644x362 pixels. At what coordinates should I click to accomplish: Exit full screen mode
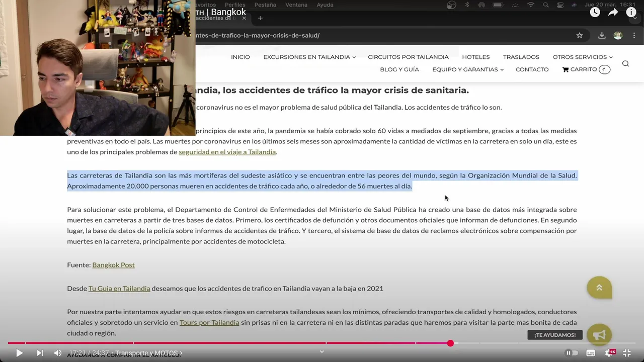coord(627,353)
